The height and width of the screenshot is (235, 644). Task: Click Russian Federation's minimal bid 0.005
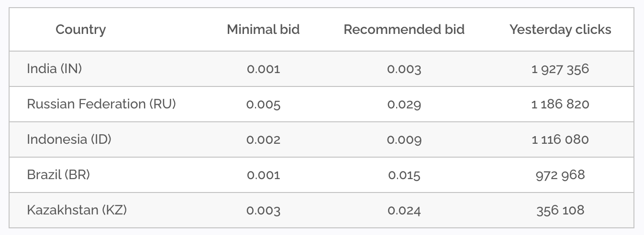coord(263,105)
